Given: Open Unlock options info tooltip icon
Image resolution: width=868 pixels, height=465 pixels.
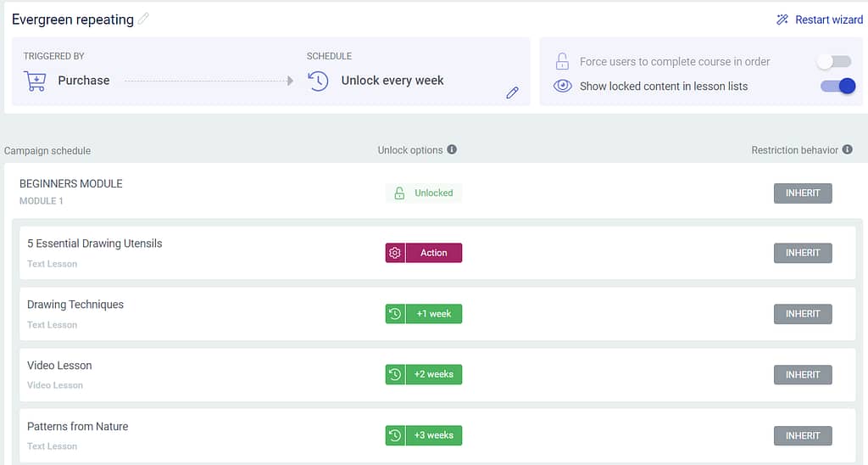Looking at the screenshot, I should pyautogui.click(x=452, y=149).
